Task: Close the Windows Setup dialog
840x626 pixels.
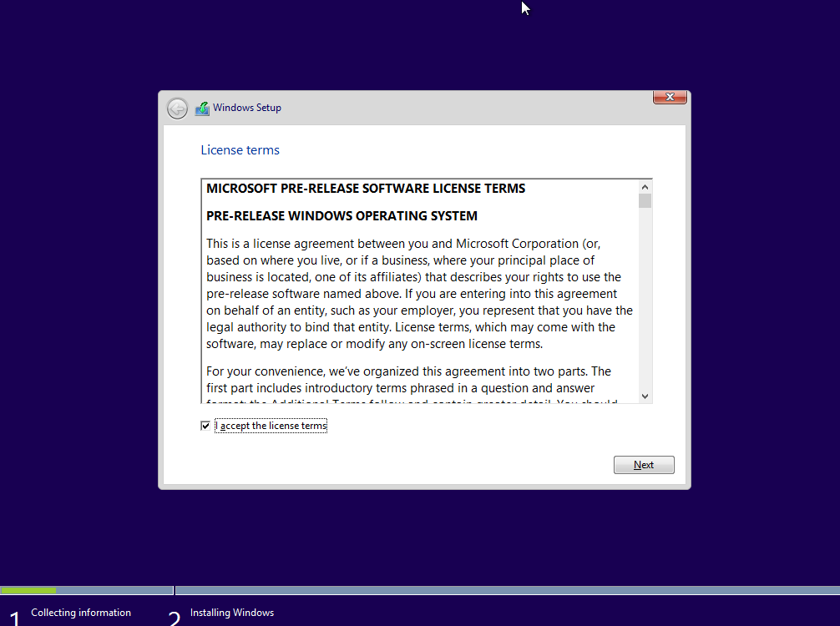Action: 670,98
